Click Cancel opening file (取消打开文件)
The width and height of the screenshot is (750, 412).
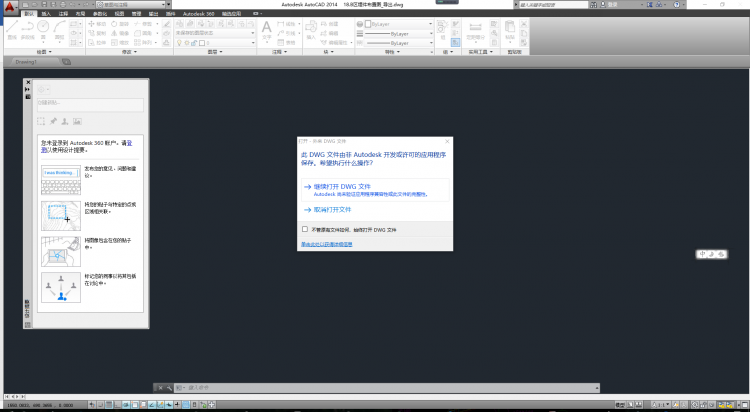[332, 210]
